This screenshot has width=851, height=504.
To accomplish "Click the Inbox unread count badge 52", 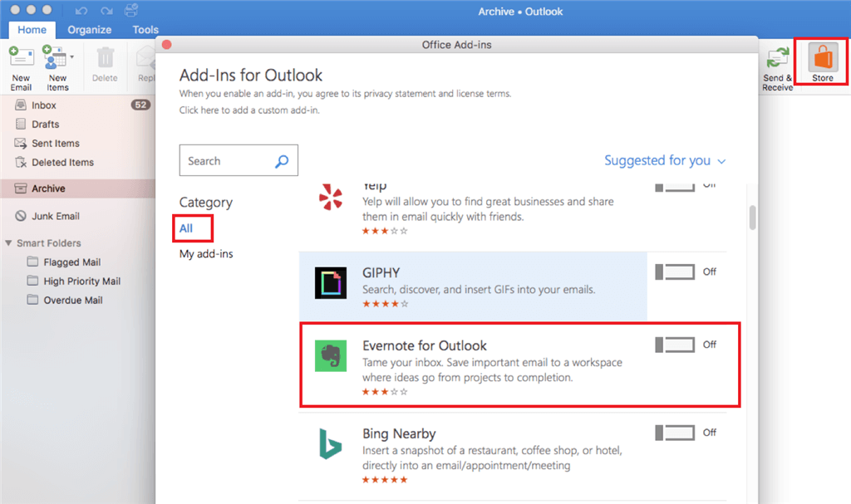I will (140, 105).
